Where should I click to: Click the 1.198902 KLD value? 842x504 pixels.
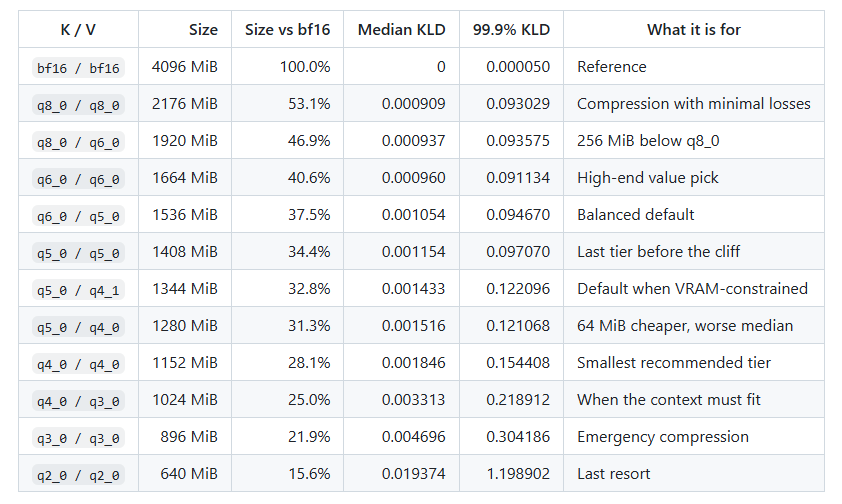coord(518,473)
